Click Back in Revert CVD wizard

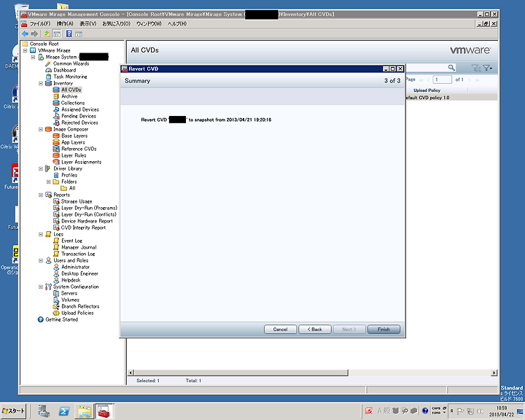tap(315, 330)
